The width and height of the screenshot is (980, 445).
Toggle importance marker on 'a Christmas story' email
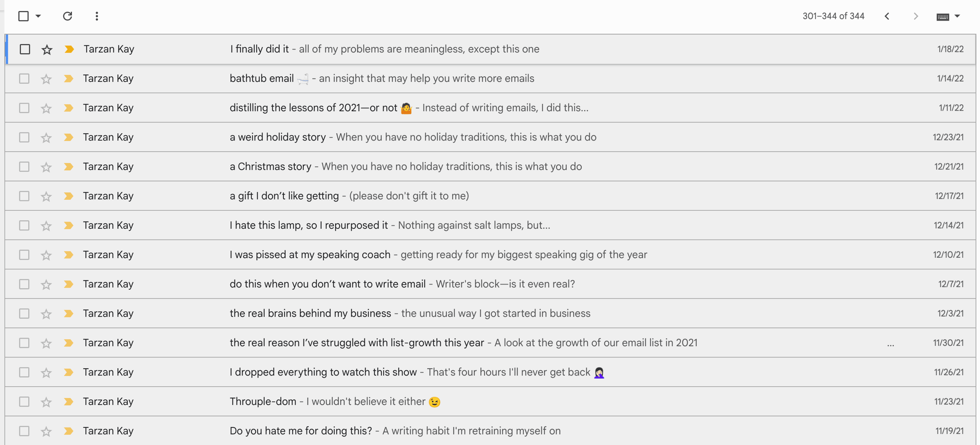tap(69, 167)
